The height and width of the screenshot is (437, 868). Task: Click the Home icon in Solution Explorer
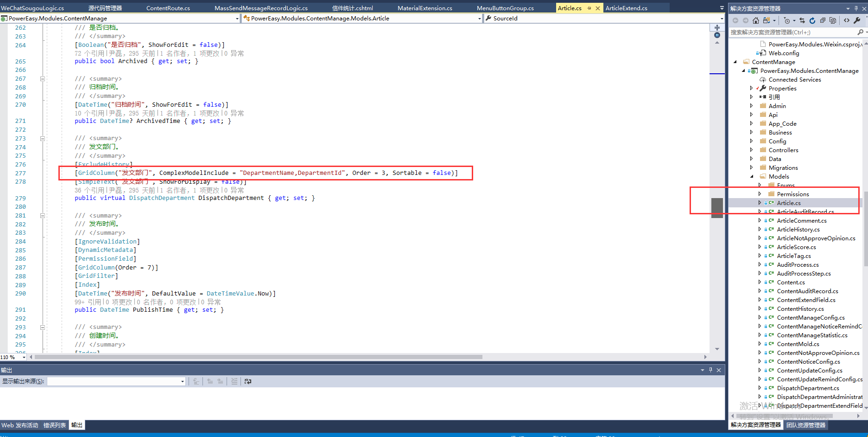[x=756, y=20]
